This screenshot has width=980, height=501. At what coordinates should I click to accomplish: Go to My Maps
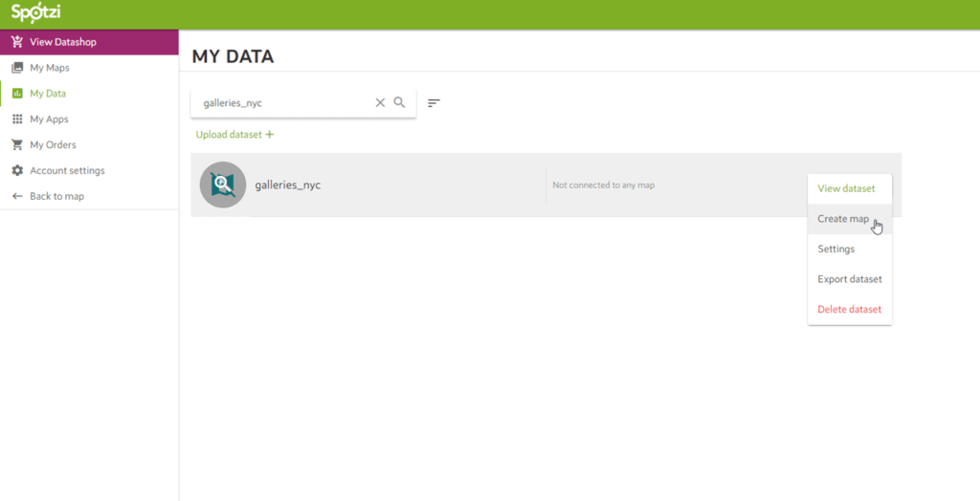click(x=89, y=68)
